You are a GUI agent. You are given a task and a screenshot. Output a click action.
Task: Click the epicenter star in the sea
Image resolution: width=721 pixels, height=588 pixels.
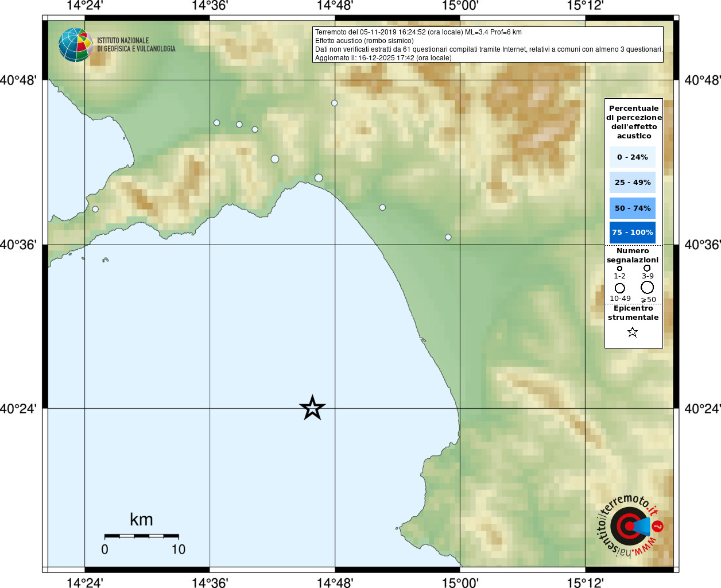coord(312,408)
